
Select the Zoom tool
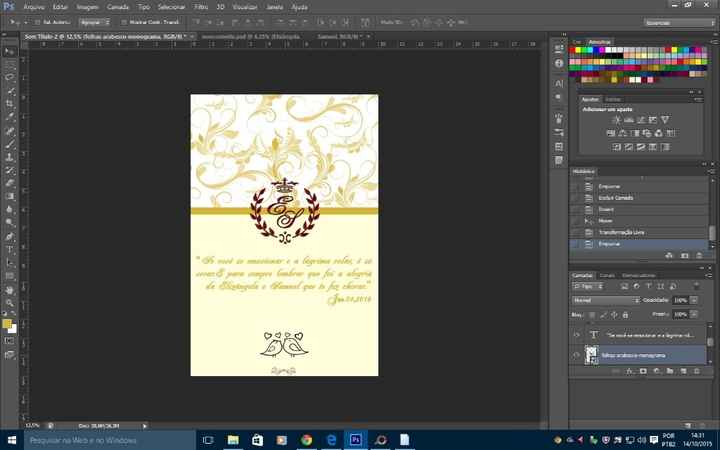point(9,303)
